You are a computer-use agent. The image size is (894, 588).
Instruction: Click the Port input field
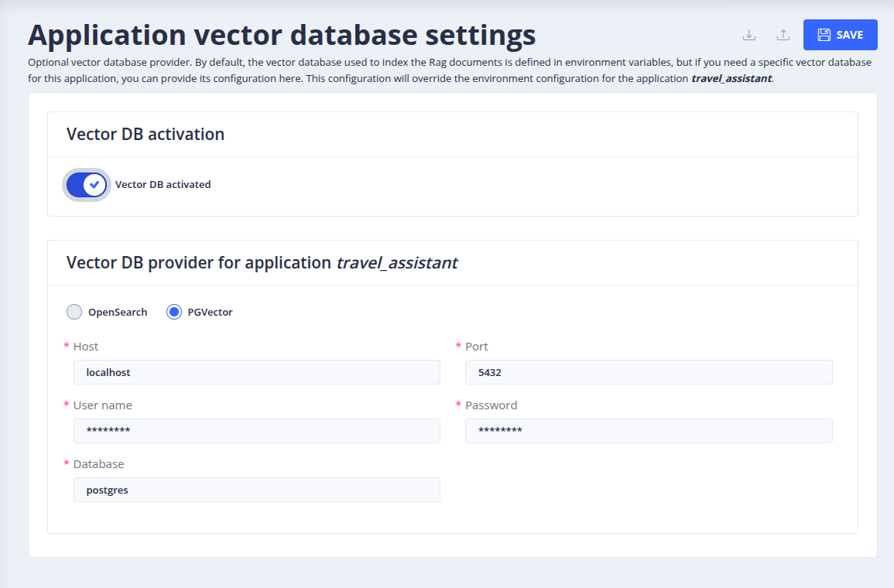click(649, 372)
